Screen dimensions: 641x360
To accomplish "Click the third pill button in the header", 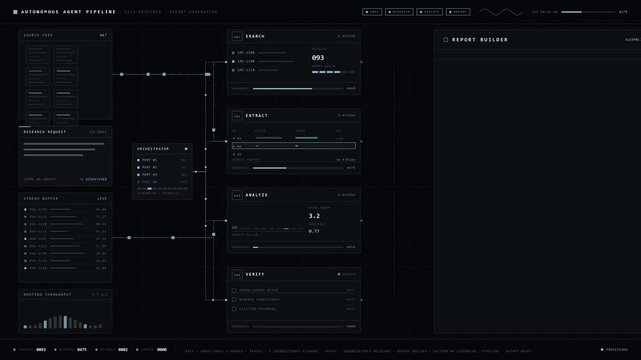I will click(430, 12).
